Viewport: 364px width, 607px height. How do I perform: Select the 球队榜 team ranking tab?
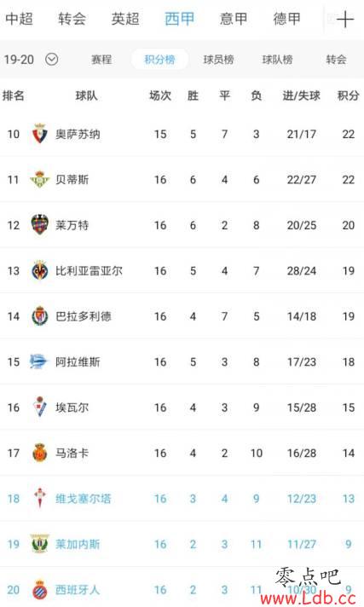point(277,60)
